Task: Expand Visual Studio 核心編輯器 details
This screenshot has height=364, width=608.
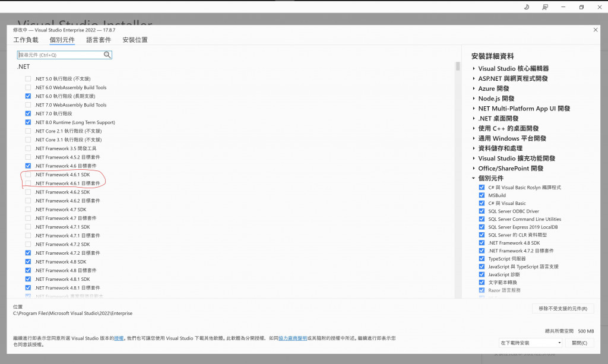Action: point(474,69)
